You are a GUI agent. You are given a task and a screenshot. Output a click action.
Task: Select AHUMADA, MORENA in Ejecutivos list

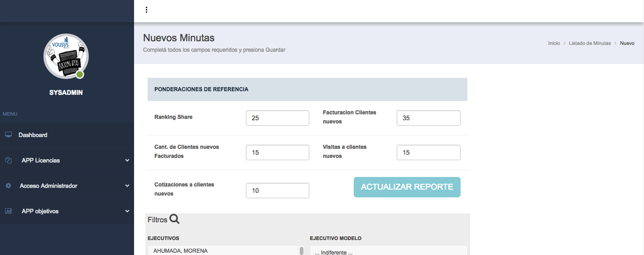tap(181, 251)
